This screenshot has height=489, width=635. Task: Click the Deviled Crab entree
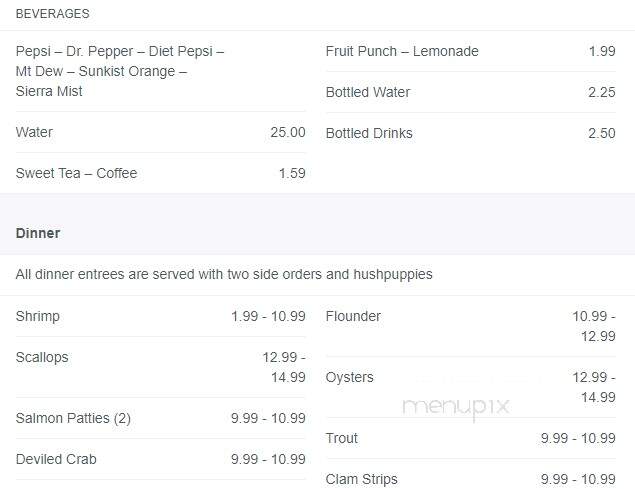[160, 459]
